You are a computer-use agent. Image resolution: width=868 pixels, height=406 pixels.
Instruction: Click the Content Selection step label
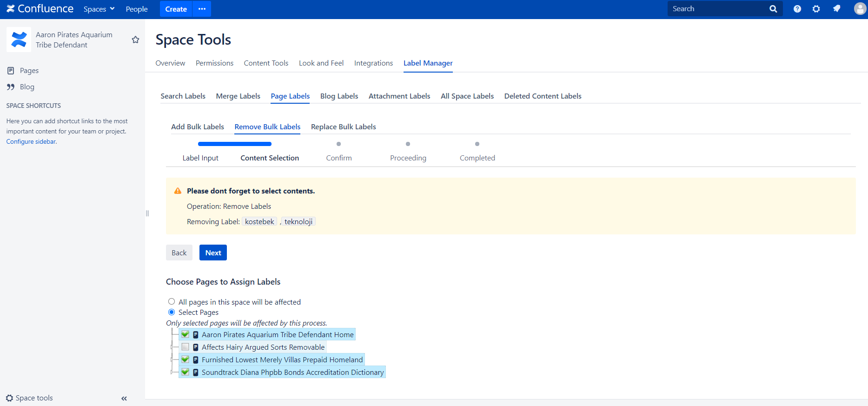[x=270, y=158]
